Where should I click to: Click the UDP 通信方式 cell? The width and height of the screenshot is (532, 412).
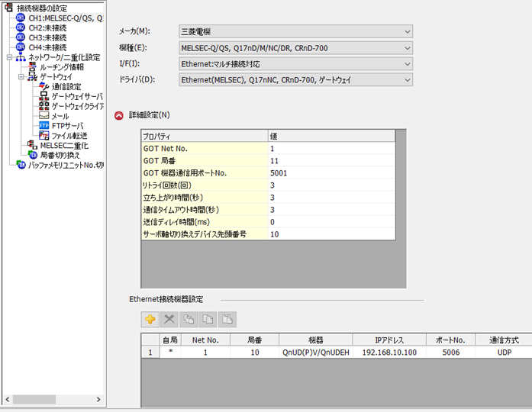(503, 352)
